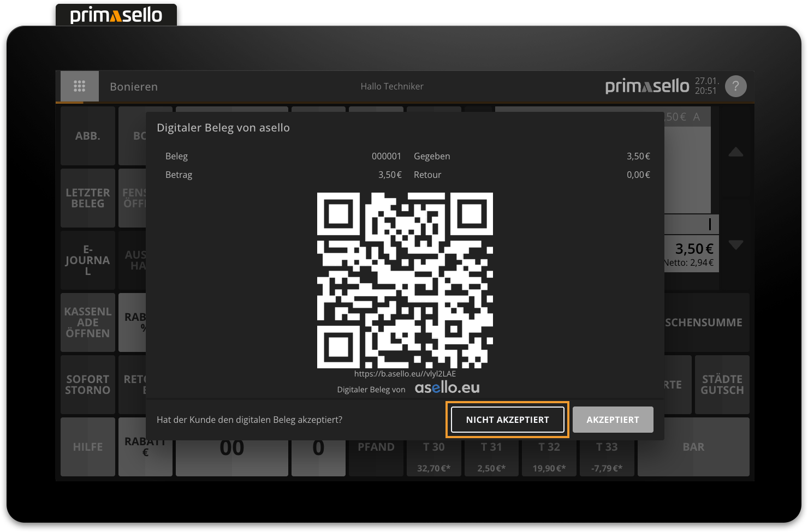Image resolution: width=808 pixels, height=532 pixels.
Task: Open LETZTER BELEG
Action: coord(88,198)
